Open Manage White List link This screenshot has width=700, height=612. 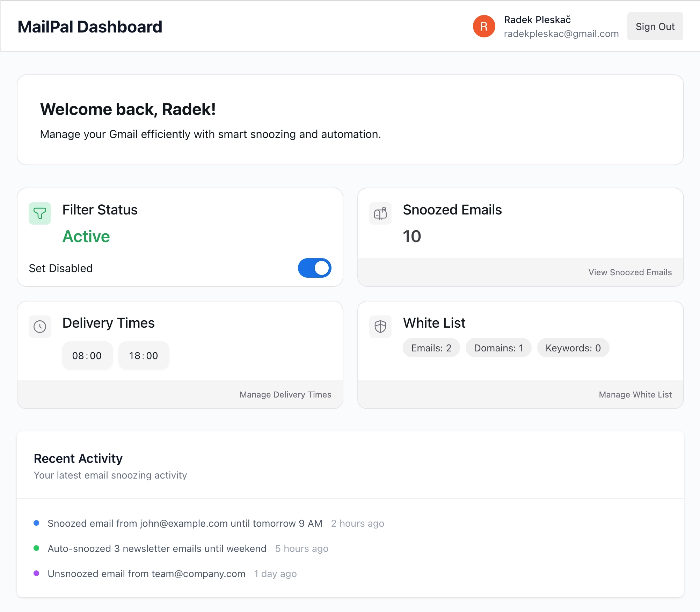click(635, 395)
